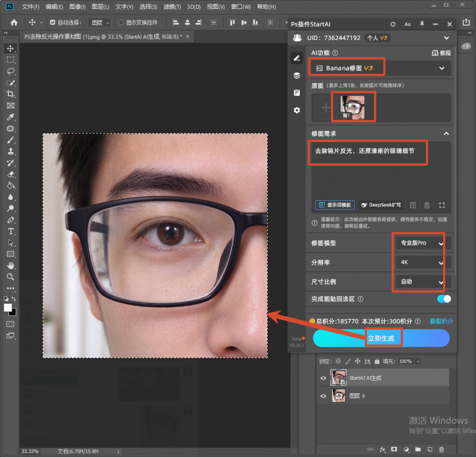Select the Move tool in the toolbar
This screenshot has width=476, height=457.
(x=11, y=49)
